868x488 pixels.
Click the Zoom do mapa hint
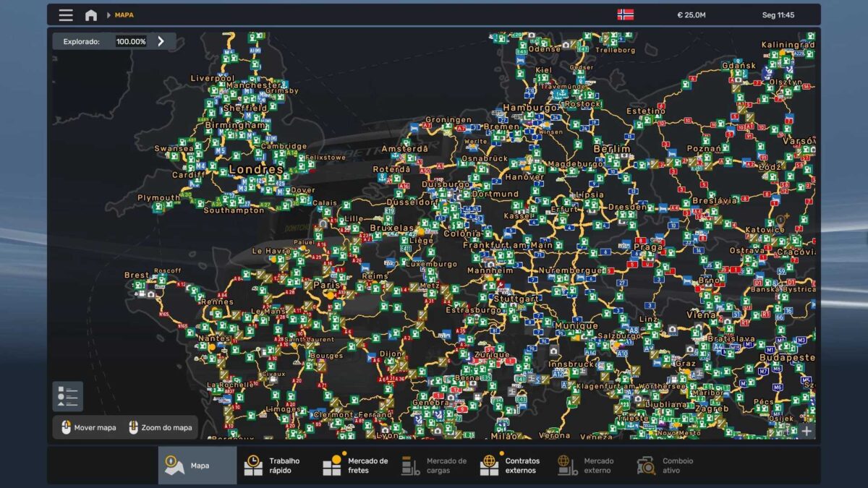(160, 427)
